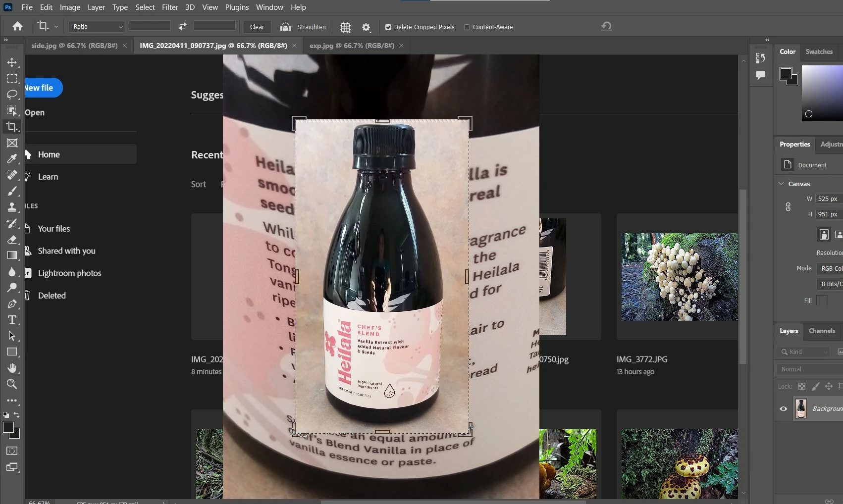Switch to exp.jpg document tab

click(x=352, y=46)
